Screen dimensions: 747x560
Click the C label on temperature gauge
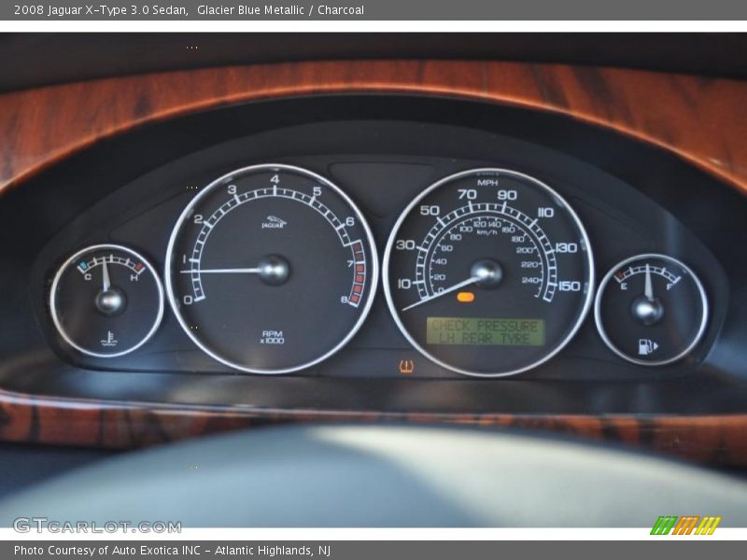pyautogui.click(x=88, y=276)
